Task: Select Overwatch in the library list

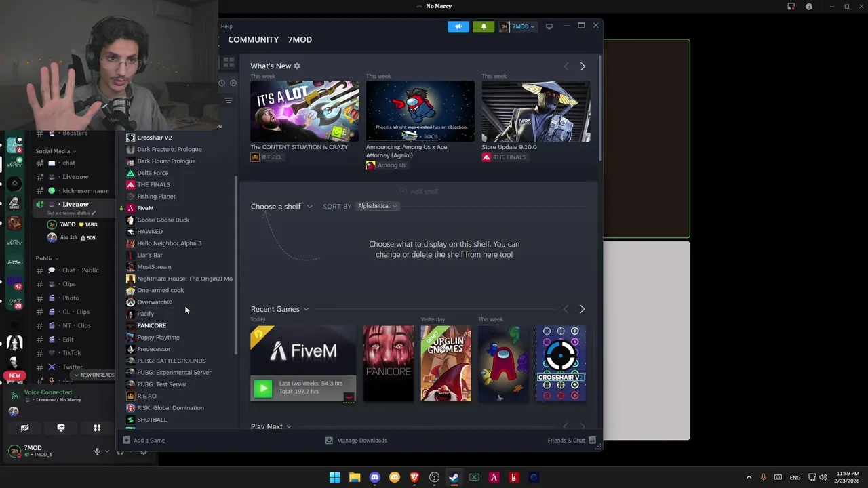Action: tap(155, 302)
